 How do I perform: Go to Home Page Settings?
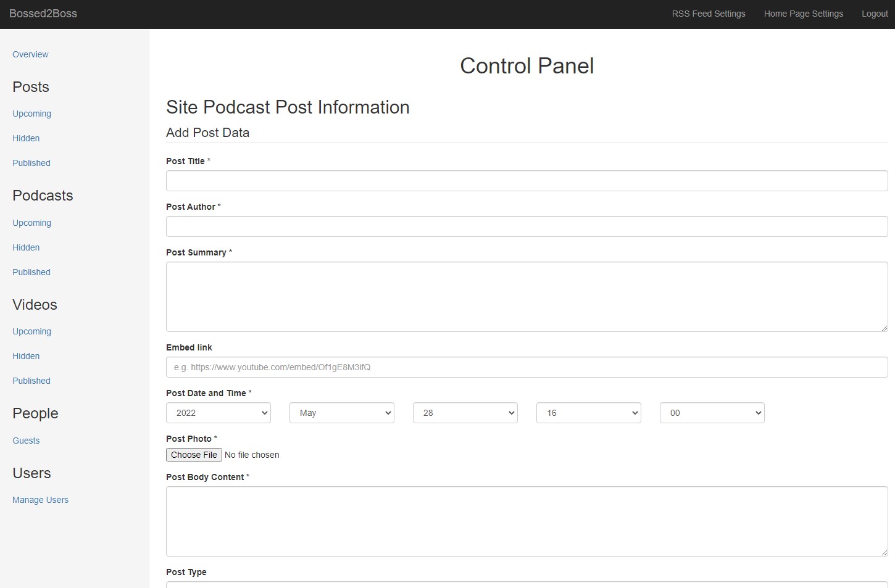[803, 14]
